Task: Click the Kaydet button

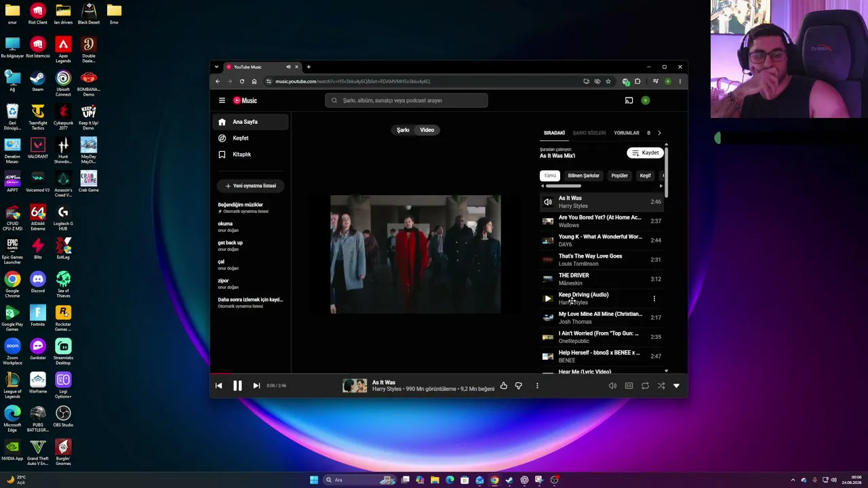Action: (x=645, y=153)
